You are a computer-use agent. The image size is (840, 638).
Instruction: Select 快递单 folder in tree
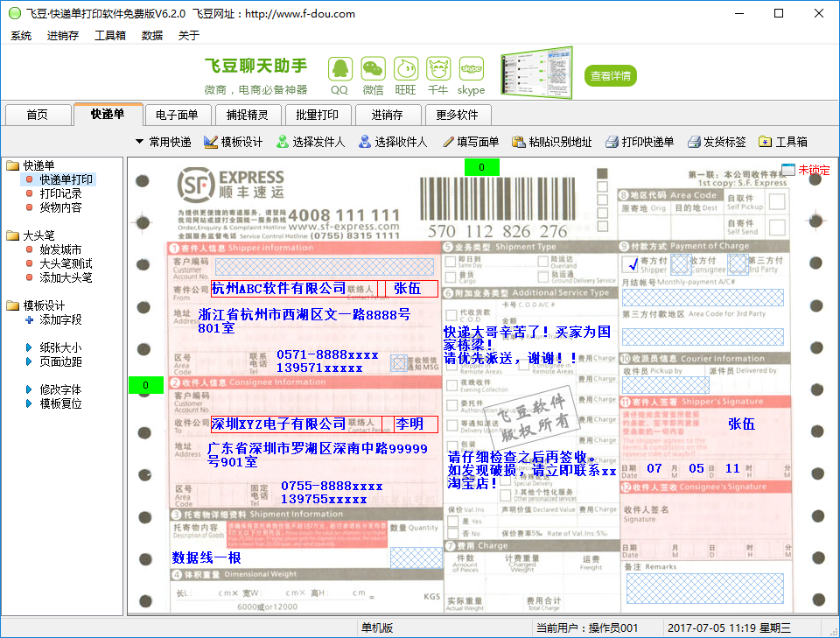[x=31, y=165]
